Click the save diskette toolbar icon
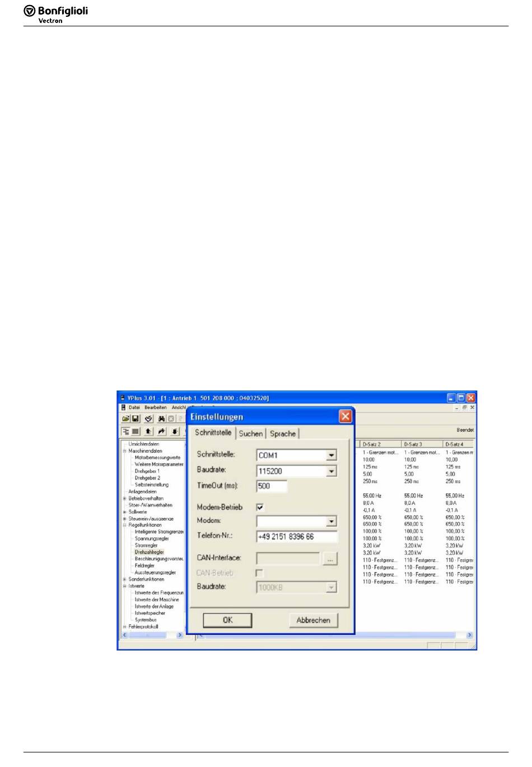This screenshot has height=767, width=532. click(136, 419)
